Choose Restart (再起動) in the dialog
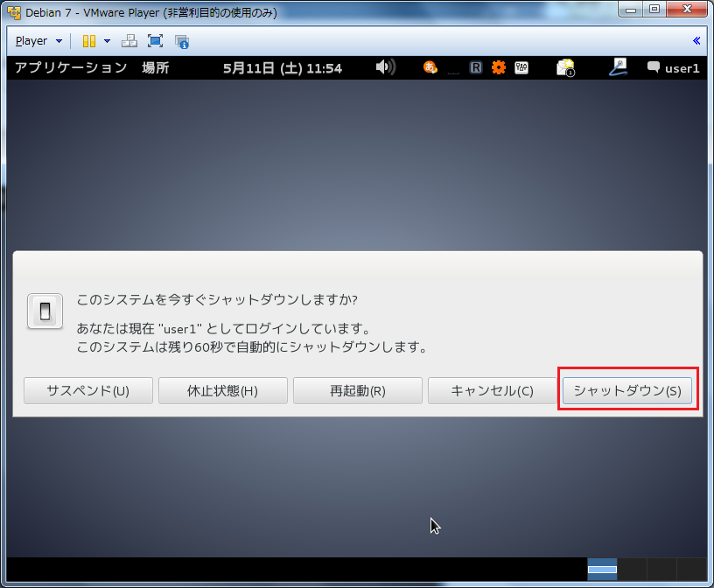The height and width of the screenshot is (588, 714). [x=357, y=391]
